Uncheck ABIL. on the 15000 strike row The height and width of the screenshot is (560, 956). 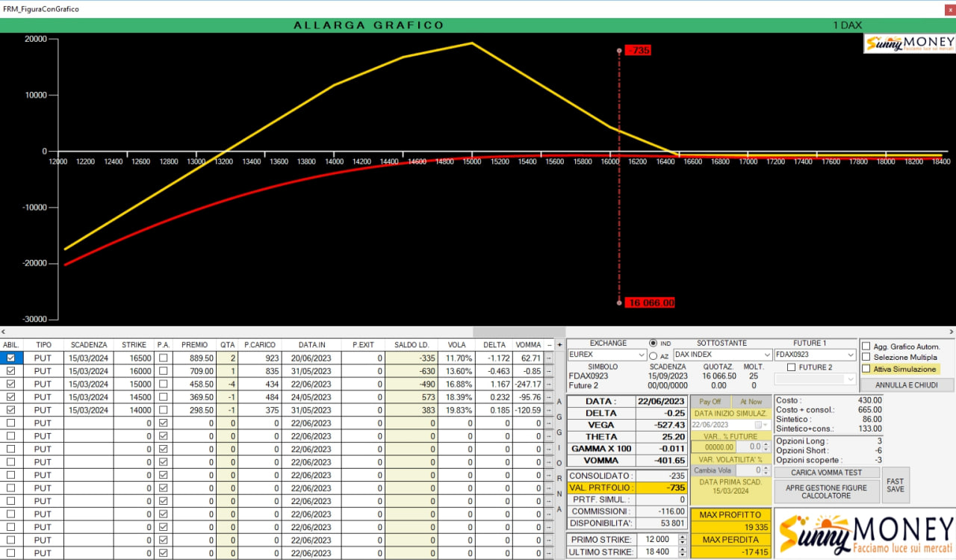(x=10, y=384)
